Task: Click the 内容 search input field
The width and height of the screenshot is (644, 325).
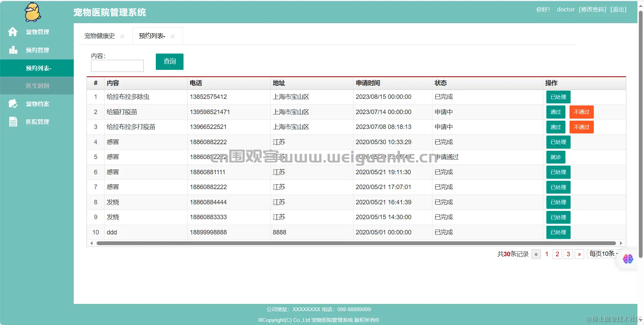Action: (117, 66)
